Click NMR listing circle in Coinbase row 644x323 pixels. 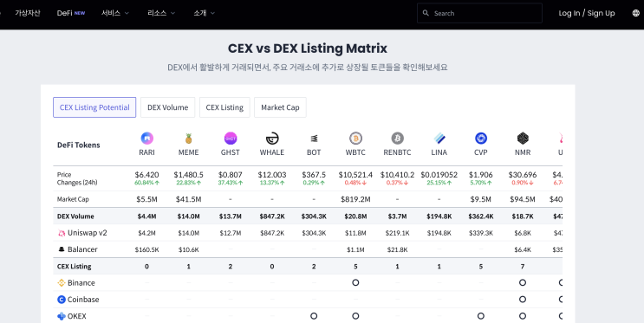[523, 300]
